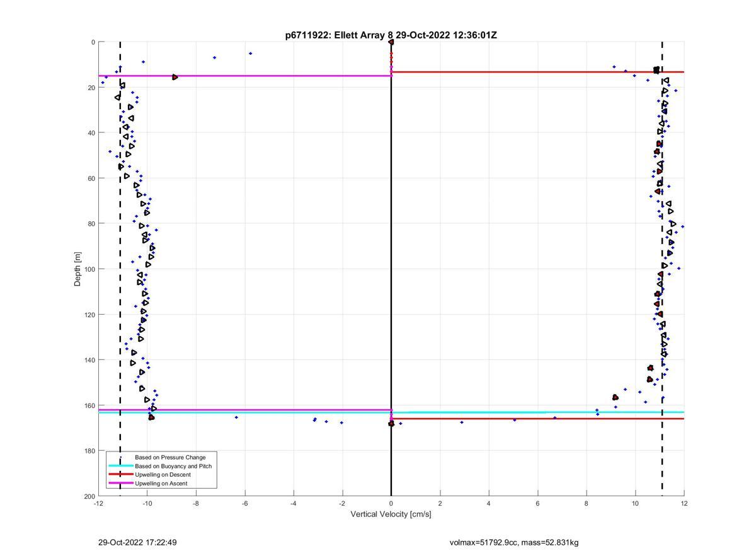The height and width of the screenshot is (558, 756).
Task: Click x-axis tick label '10'
Action: pos(635,503)
